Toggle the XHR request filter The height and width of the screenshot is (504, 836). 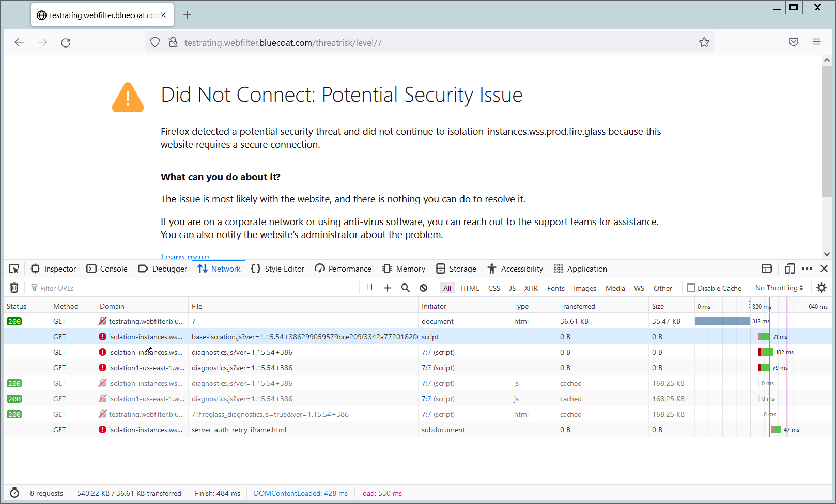[x=531, y=288]
